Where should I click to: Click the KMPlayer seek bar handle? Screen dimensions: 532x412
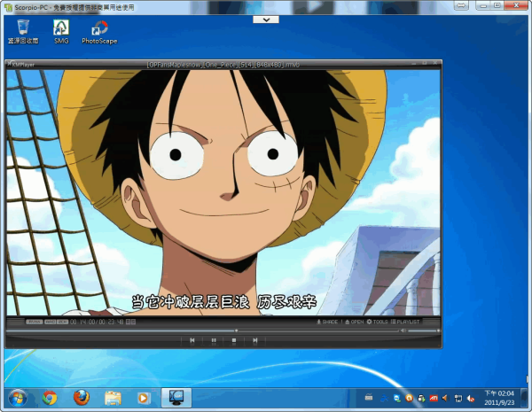[236, 330]
